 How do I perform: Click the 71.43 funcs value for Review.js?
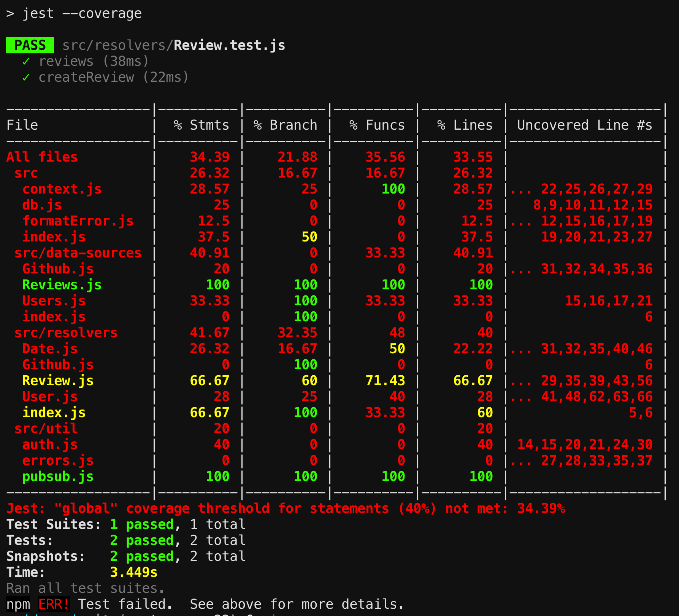385,381
